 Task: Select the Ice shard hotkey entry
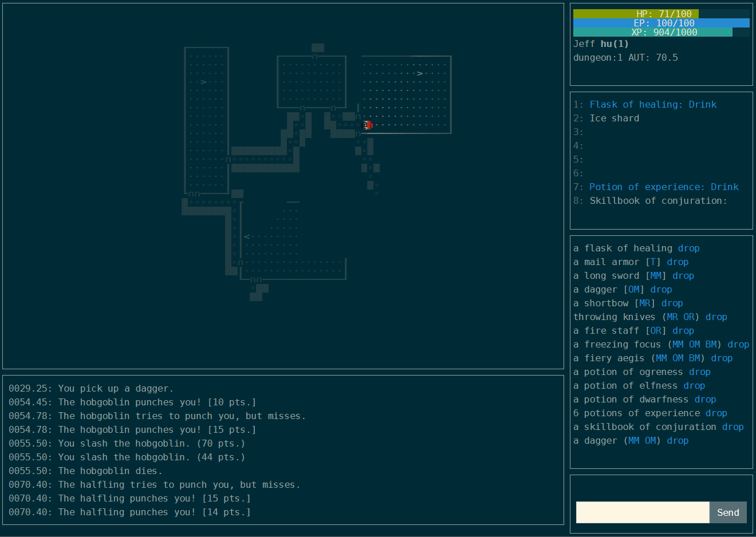(x=615, y=118)
